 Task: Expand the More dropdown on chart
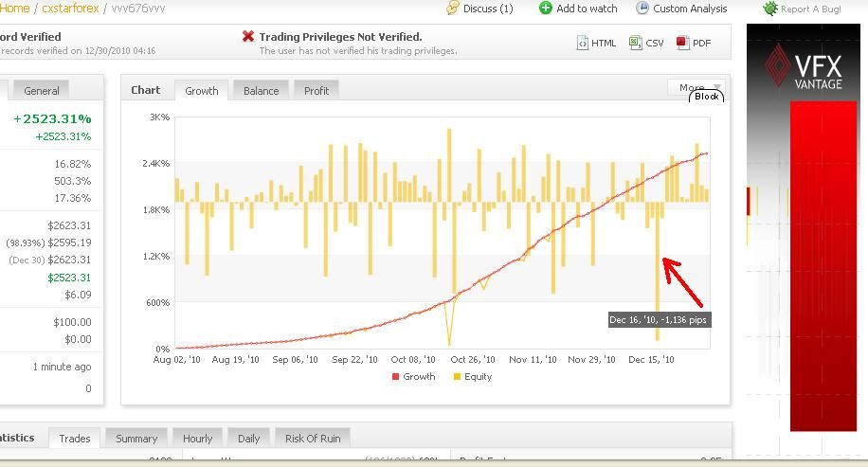pos(699,87)
